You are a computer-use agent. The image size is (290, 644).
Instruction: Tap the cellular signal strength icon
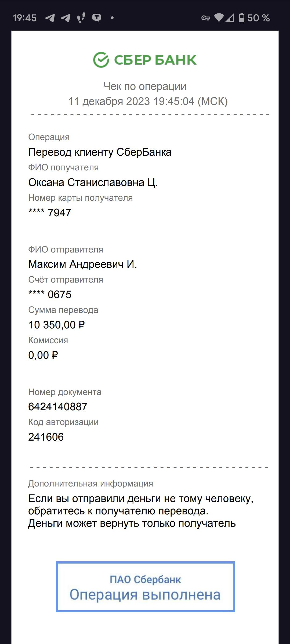click(x=230, y=18)
